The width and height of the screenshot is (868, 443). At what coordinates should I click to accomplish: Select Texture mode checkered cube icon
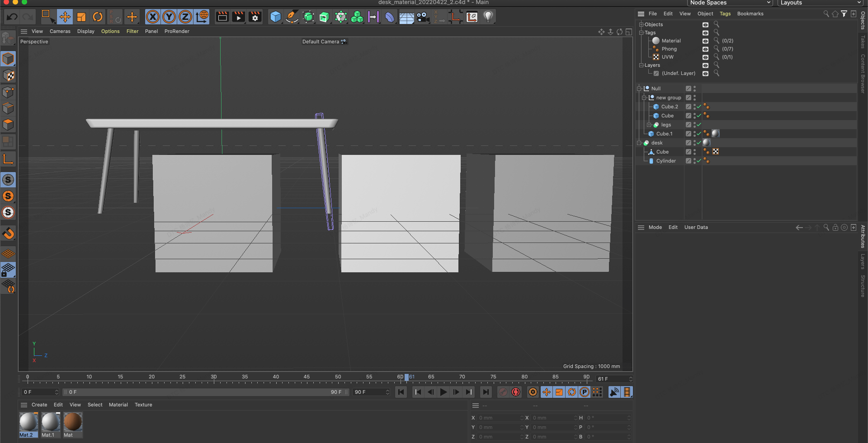tap(8, 75)
